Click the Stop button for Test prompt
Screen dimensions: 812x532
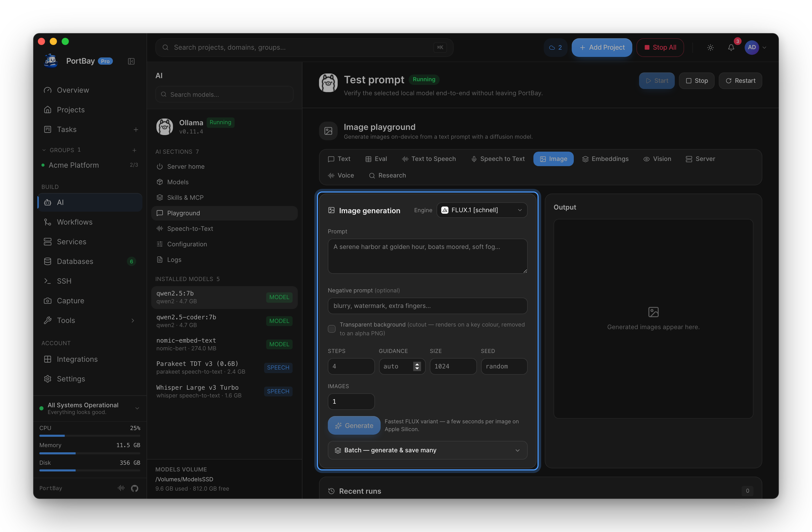click(x=697, y=81)
